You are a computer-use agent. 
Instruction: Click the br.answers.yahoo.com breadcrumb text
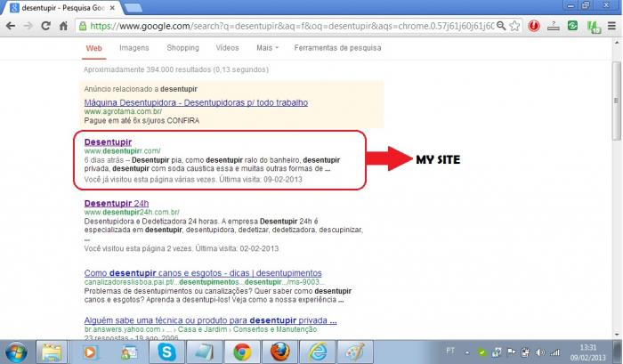click(200, 329)
